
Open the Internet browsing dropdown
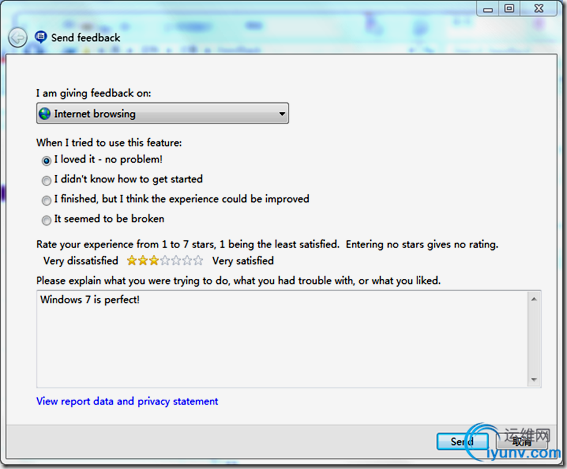tap(162, 114)
